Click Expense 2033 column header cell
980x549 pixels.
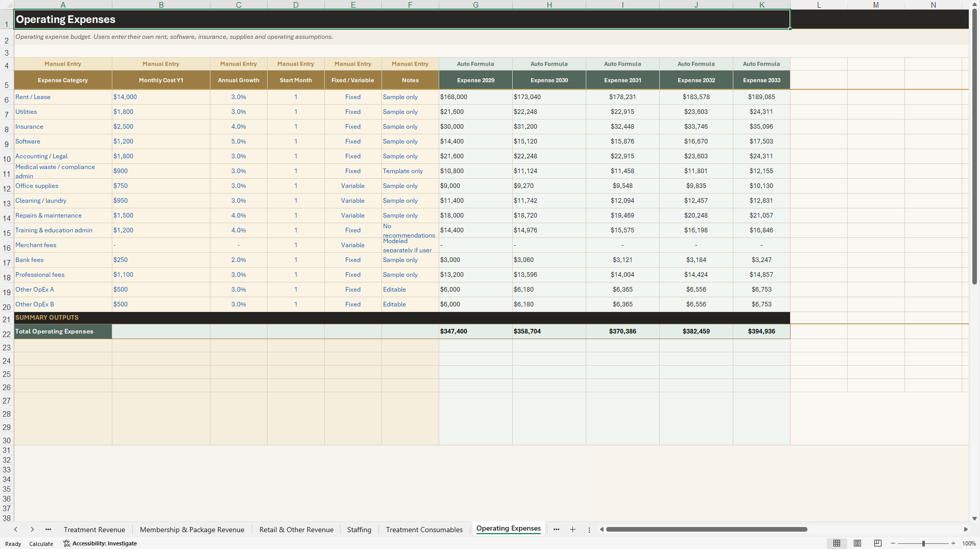click(x=761, y=80)
